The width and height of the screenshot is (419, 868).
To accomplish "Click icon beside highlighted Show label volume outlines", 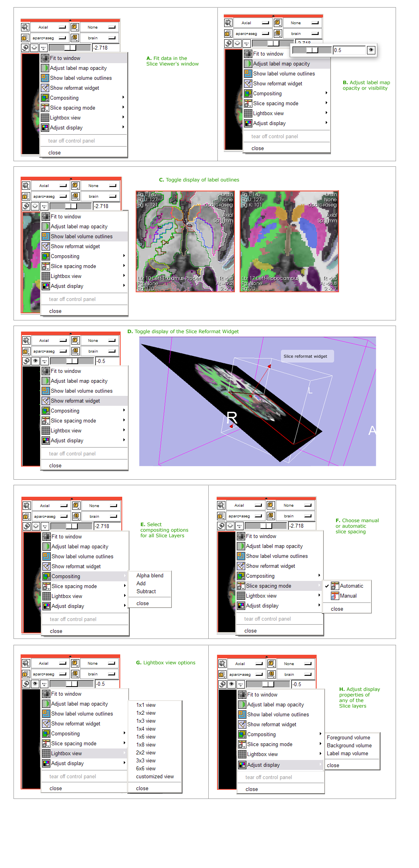I will [46, 236].
